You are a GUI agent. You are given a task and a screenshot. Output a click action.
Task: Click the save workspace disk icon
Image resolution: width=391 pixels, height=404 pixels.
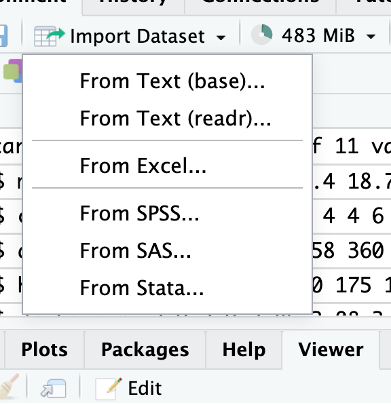click(x=3, y=36)
